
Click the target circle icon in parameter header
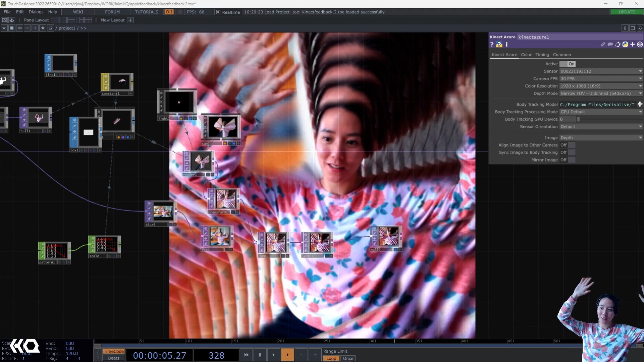click(640, 44)
